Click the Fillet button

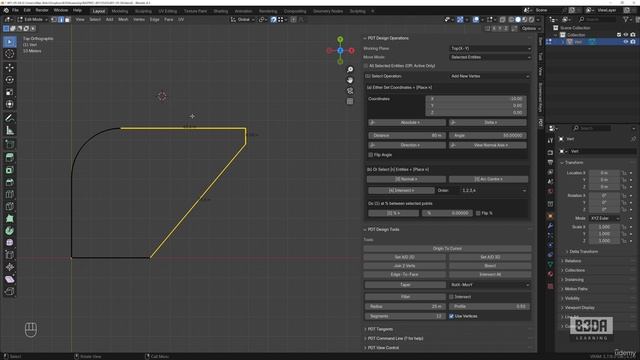tap(405, 297)
